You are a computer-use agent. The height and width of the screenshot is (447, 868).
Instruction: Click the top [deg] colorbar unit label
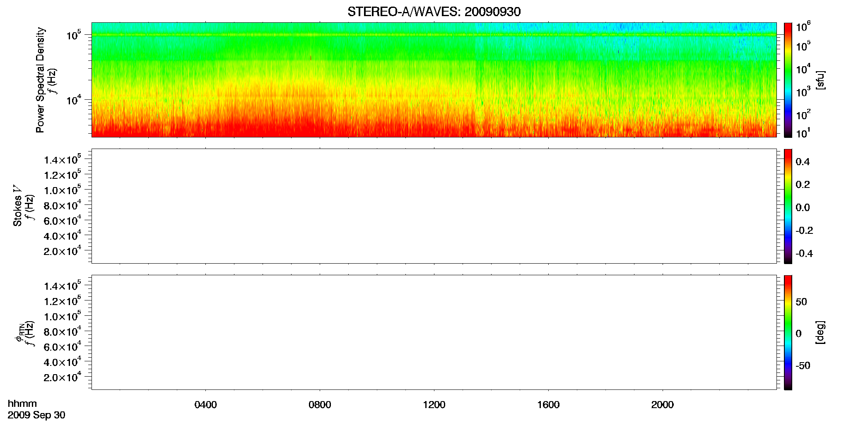820,332
